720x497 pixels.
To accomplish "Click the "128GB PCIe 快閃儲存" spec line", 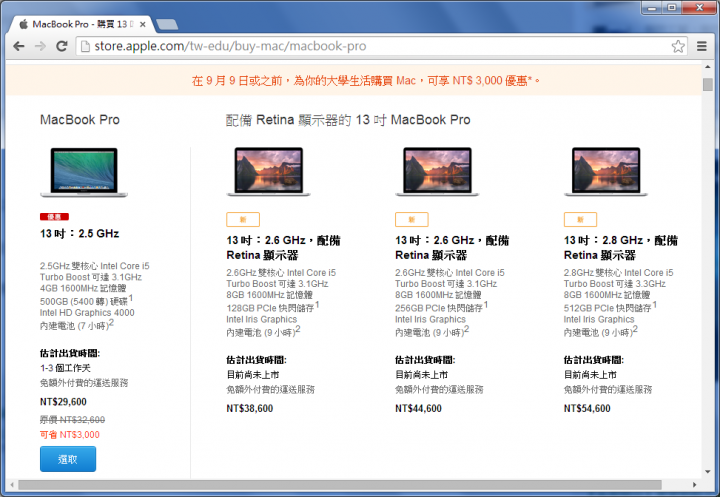I will click(x=272, y=307).
